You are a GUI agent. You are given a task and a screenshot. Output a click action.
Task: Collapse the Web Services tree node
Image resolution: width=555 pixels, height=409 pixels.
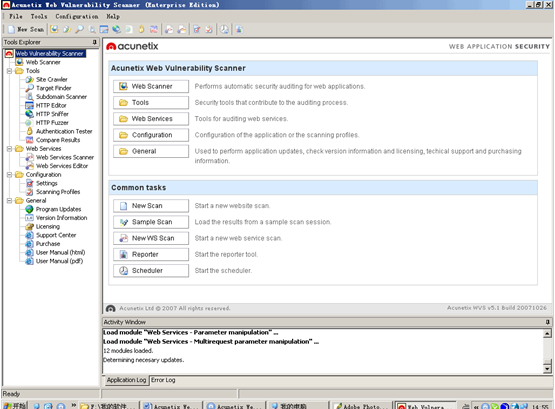(10, 149)
